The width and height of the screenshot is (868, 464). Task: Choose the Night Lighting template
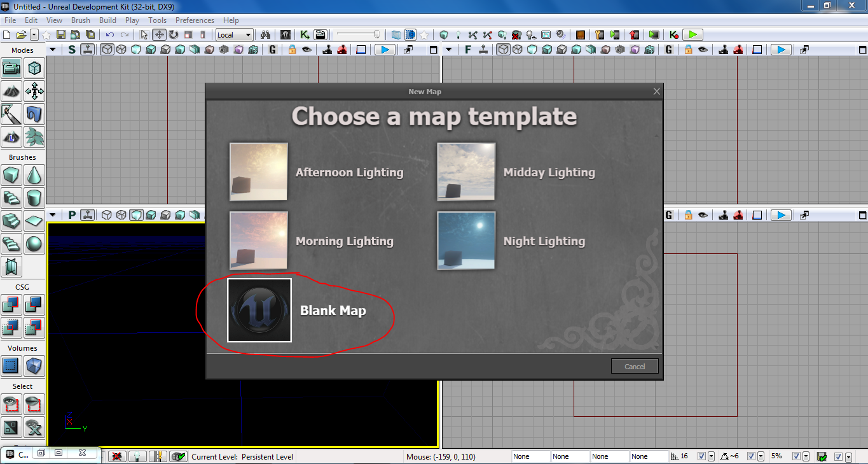(x=511, y=241)
